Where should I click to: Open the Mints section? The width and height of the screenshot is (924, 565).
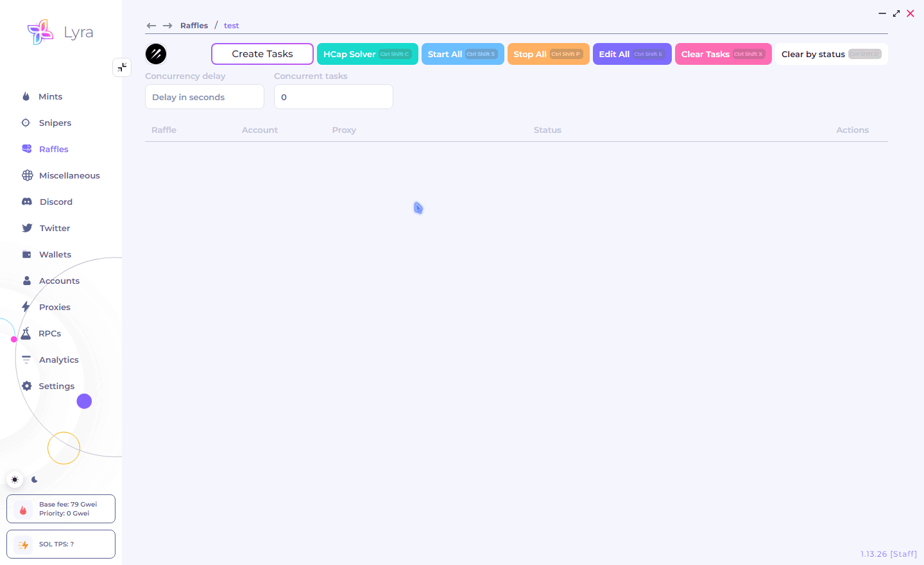point(50,96)
